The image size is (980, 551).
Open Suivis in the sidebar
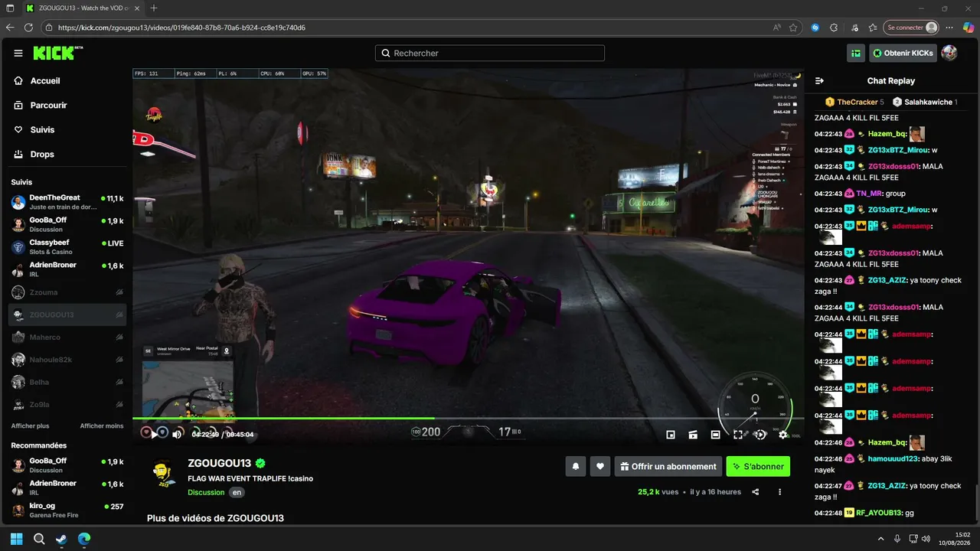(x=42, y=130)
